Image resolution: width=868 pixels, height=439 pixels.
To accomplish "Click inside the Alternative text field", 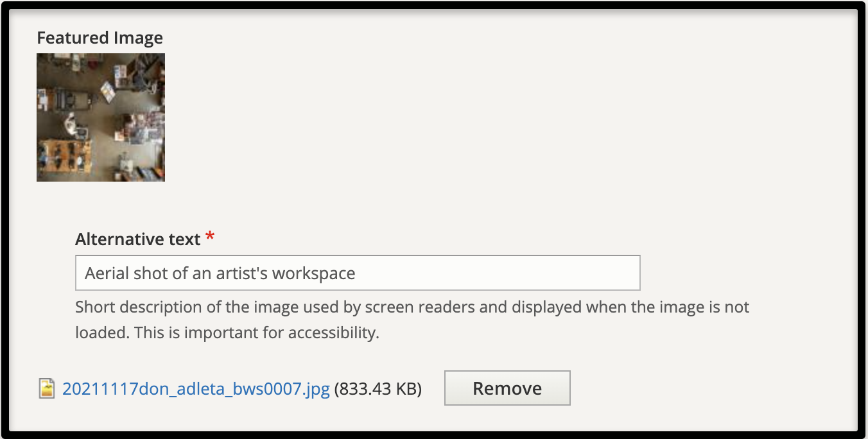I will 357,273.
